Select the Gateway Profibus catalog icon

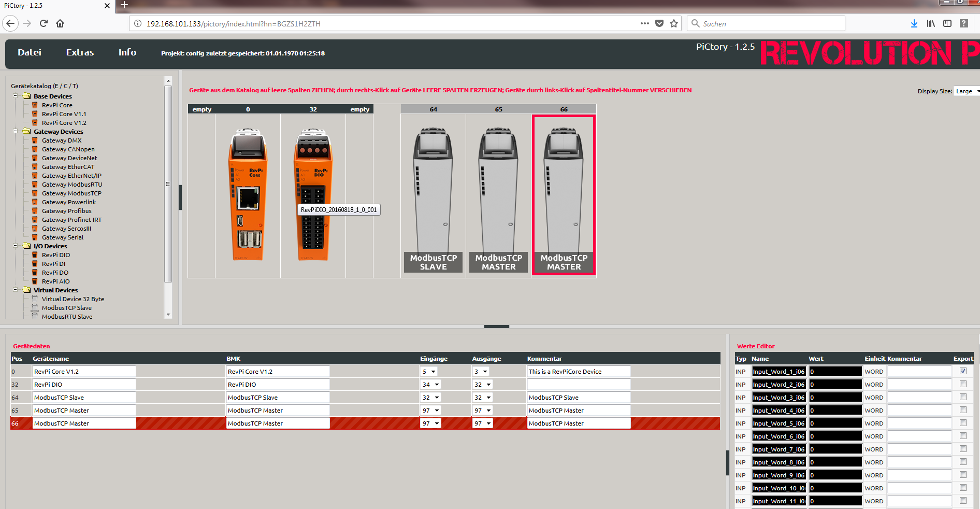35,211
